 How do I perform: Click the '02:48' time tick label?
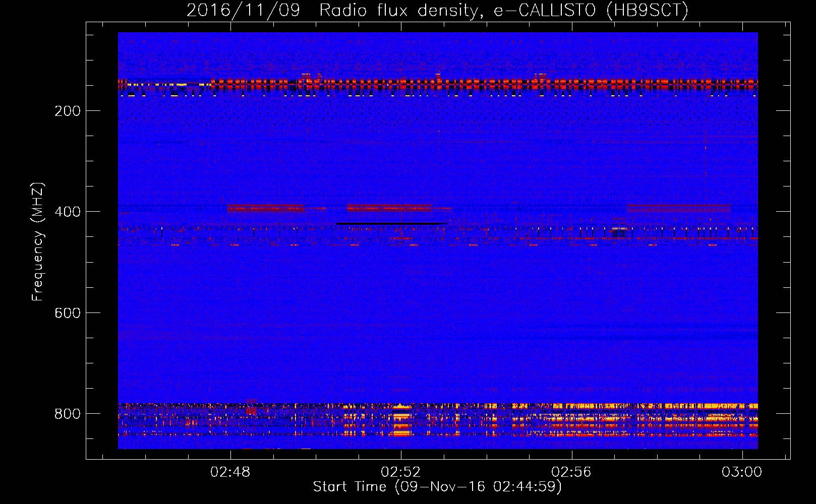230,472
